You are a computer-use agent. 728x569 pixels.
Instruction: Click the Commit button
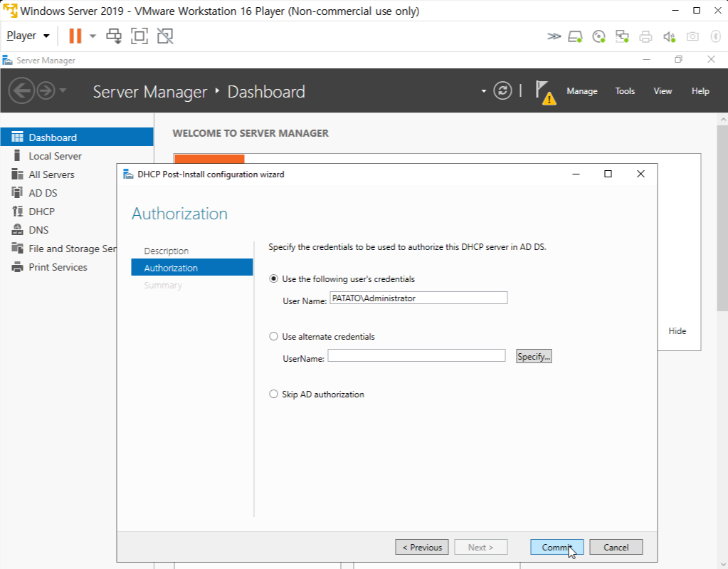point(556,547)
